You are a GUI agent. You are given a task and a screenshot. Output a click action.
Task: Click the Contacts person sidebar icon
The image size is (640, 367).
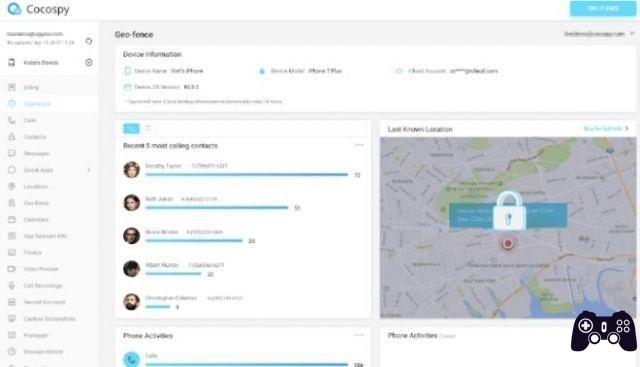12,137
